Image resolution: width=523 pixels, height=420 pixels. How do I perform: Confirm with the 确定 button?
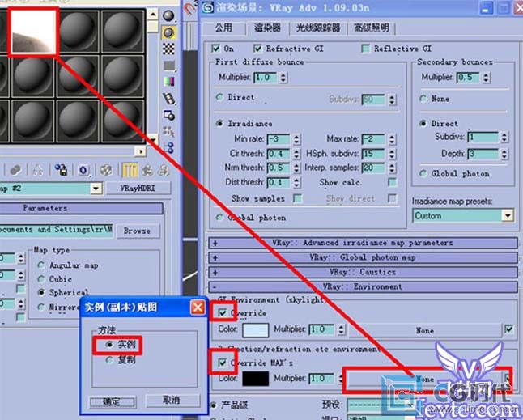coord(113,401)
